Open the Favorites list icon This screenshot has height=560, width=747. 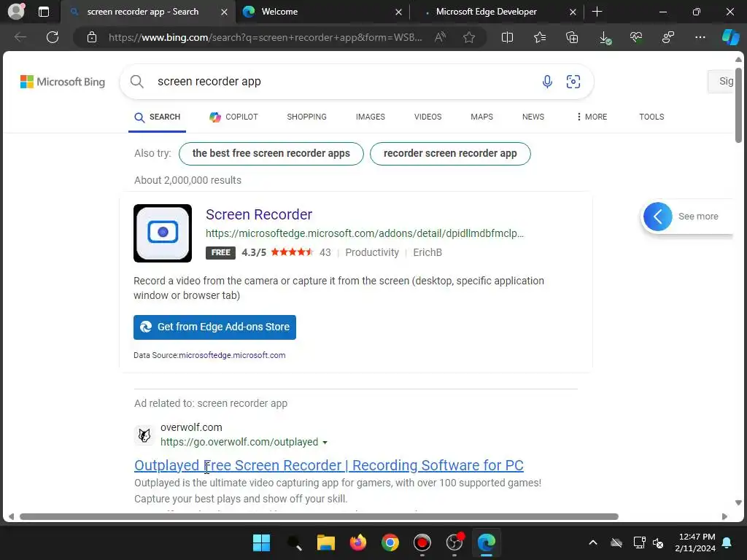(540, 37)
